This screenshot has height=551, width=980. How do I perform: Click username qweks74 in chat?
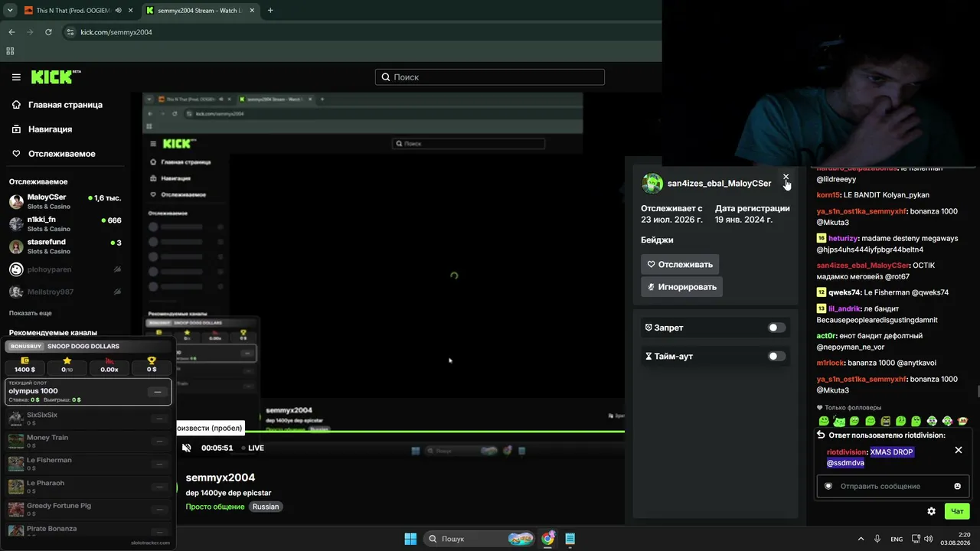click(844, 292)
